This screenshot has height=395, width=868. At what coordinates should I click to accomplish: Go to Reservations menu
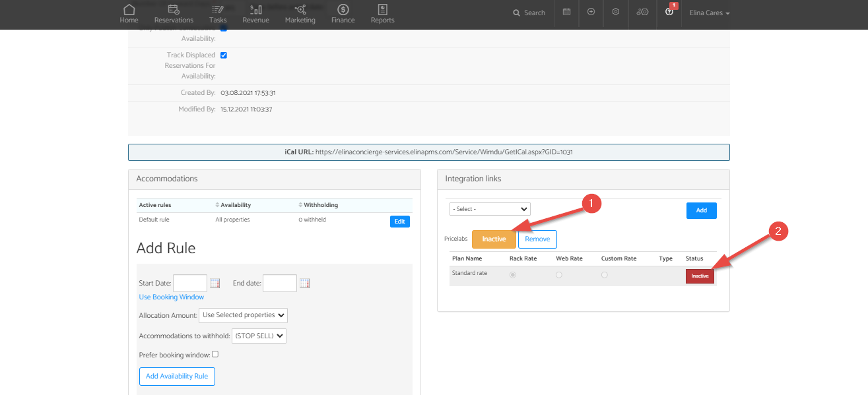tap(174, 14)
